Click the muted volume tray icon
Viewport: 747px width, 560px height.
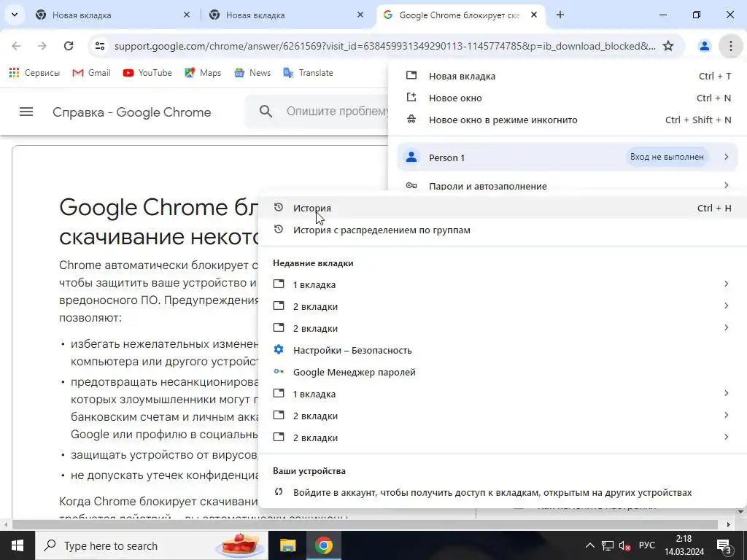coord(624,545)
